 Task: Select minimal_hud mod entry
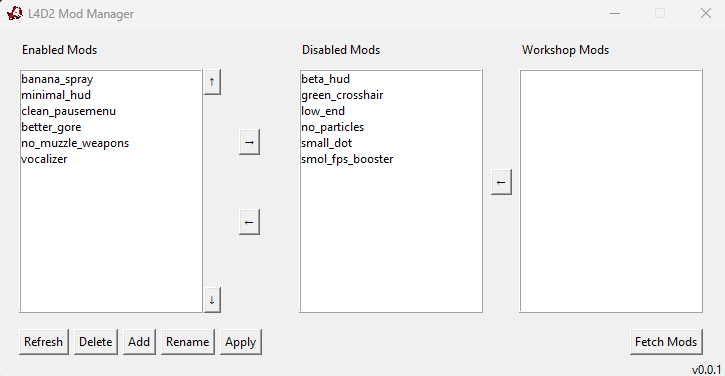56,95
